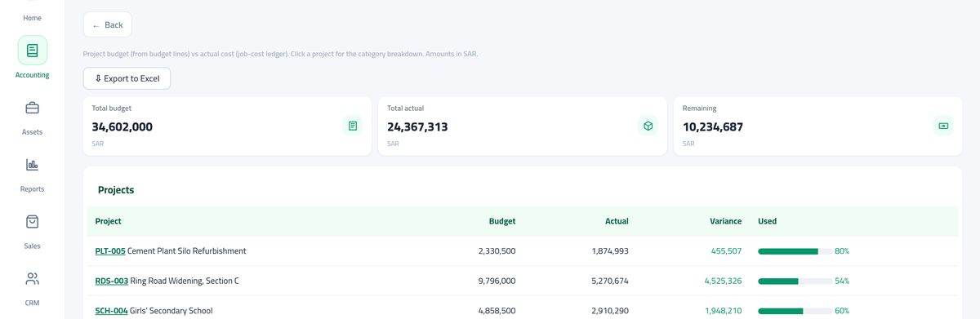Open the Assets briefcase icon
Viewport: 980px width, 319px height.
tap(33, 108)
